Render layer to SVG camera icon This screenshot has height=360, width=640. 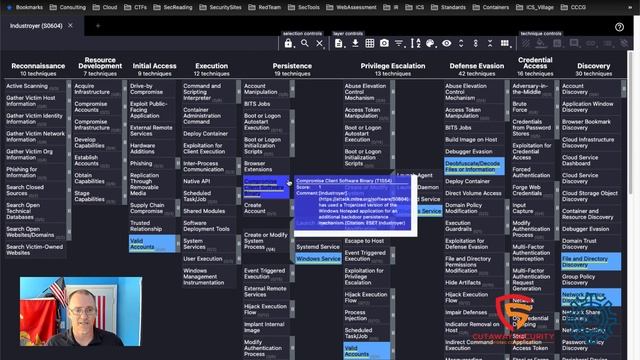click(384, 43)
